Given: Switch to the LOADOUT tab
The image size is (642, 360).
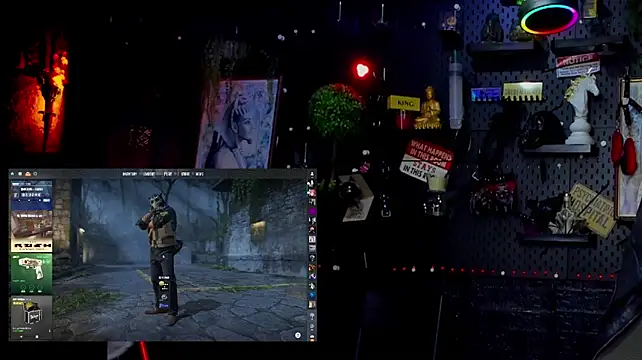Looking at the screenshot, I should 149,174.
